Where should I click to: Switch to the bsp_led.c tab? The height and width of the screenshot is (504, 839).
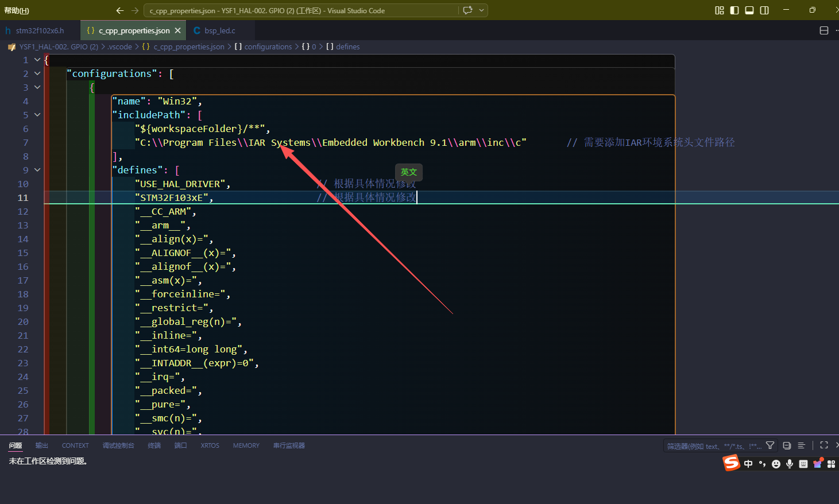[x=220, y=30]
